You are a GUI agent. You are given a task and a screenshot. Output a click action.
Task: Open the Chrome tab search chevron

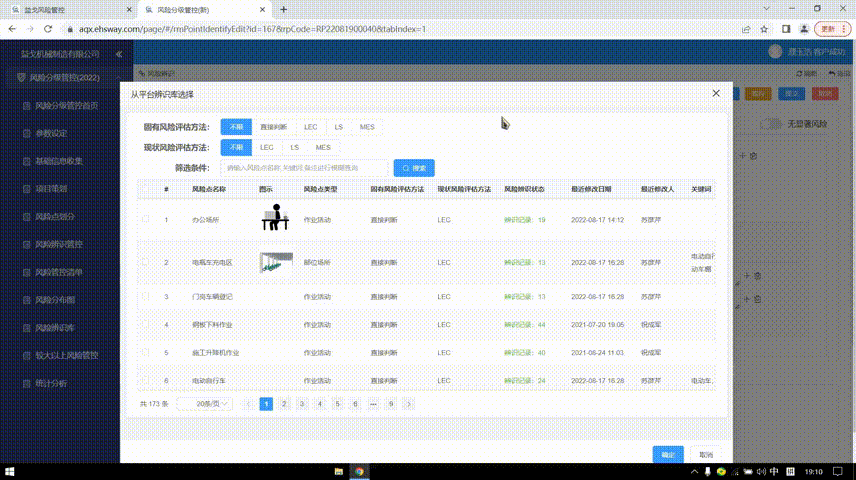(766, 9)
